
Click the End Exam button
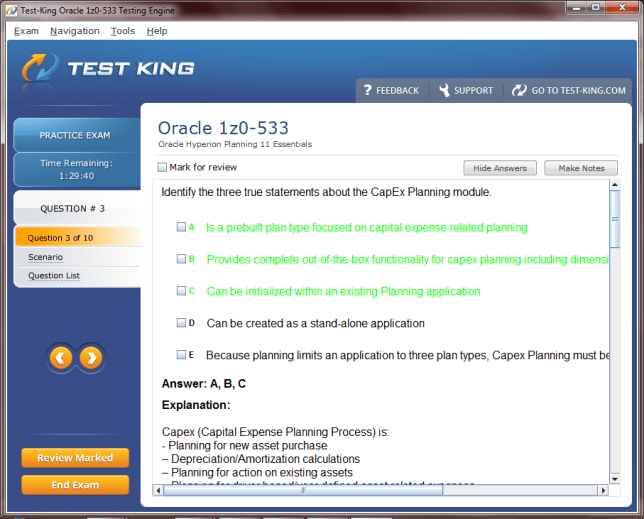click(x=75, y=485)
